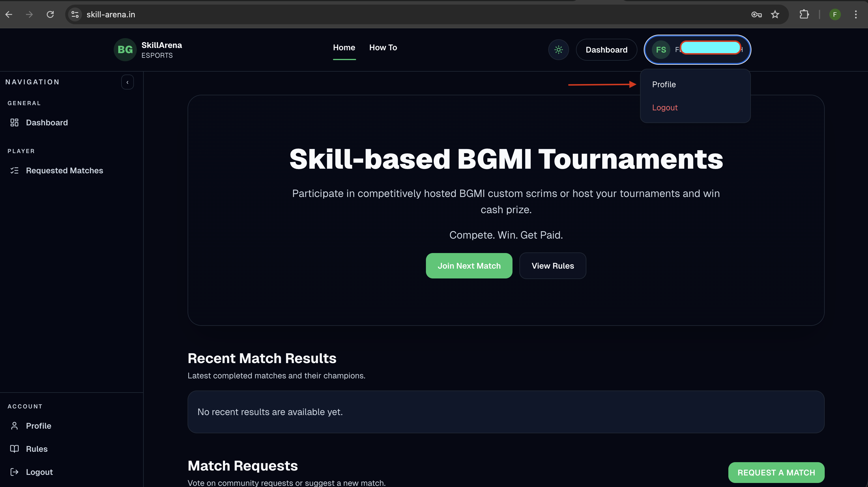
Task: Click the Dashboard button in header
Action: pyautogui.click(x=607, y=50)
